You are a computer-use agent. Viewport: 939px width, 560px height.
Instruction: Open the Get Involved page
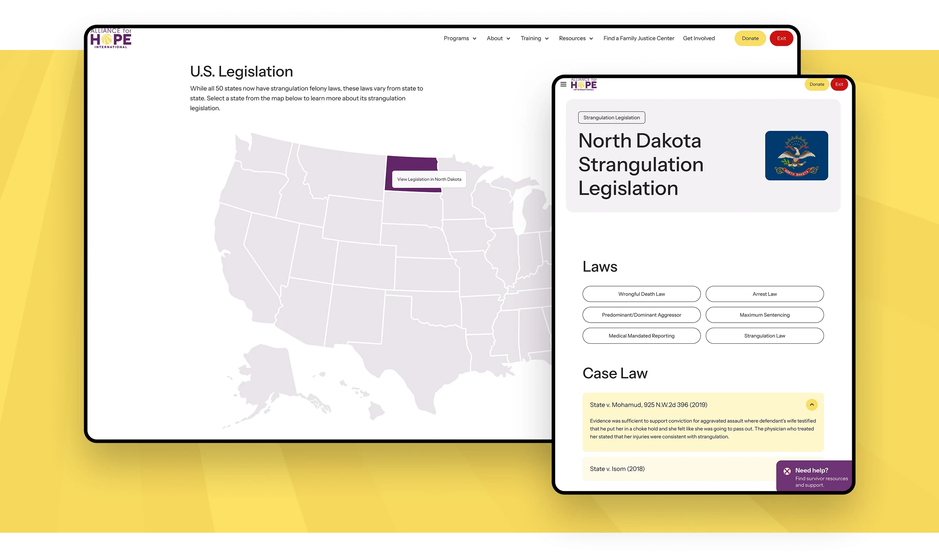[x=698, y=38]
